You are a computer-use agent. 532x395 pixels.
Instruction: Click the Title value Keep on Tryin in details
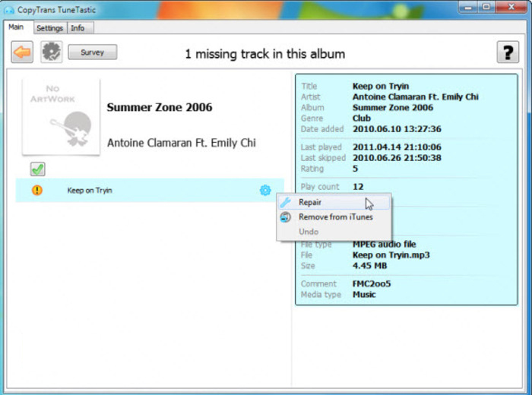pyautogui.click(x=380, y=86)
